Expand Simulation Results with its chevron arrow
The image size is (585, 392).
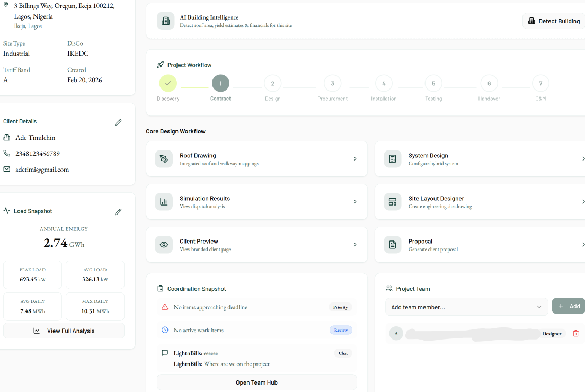pos(355,202)
